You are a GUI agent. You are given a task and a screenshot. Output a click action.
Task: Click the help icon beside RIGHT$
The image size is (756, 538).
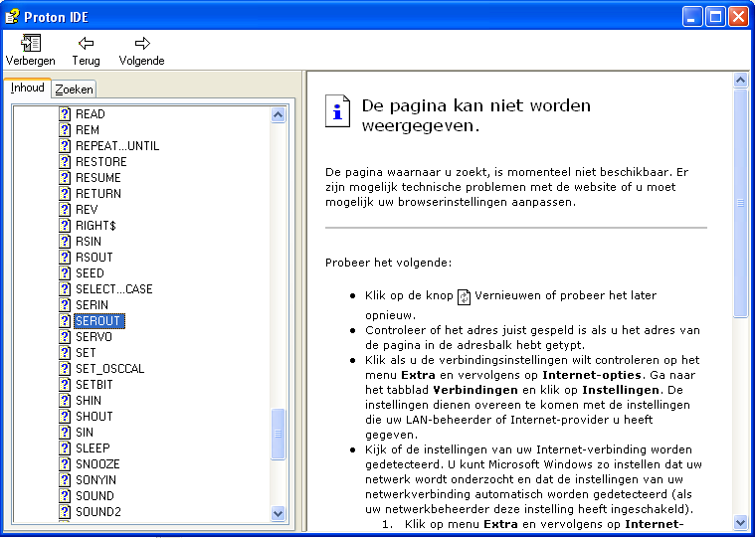(65, 226)
